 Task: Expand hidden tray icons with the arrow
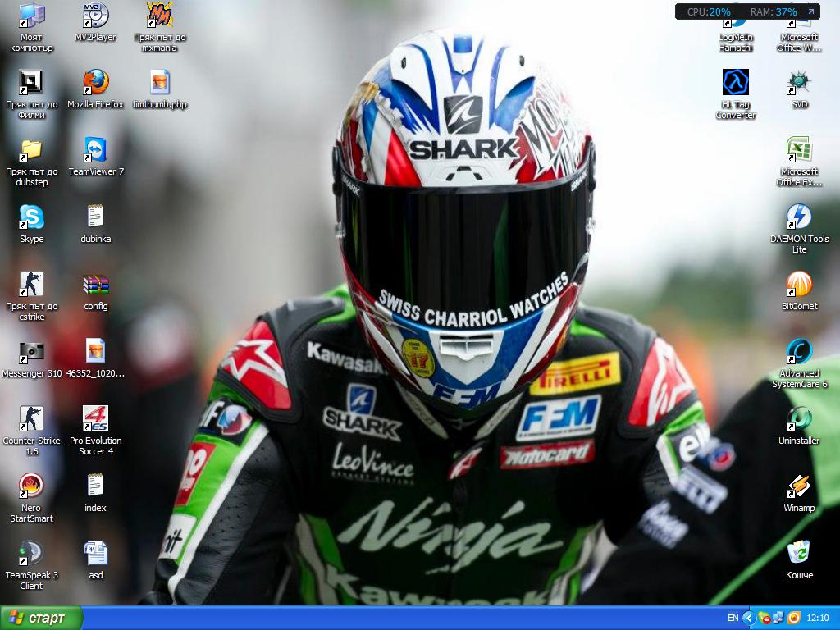(748, 618)
